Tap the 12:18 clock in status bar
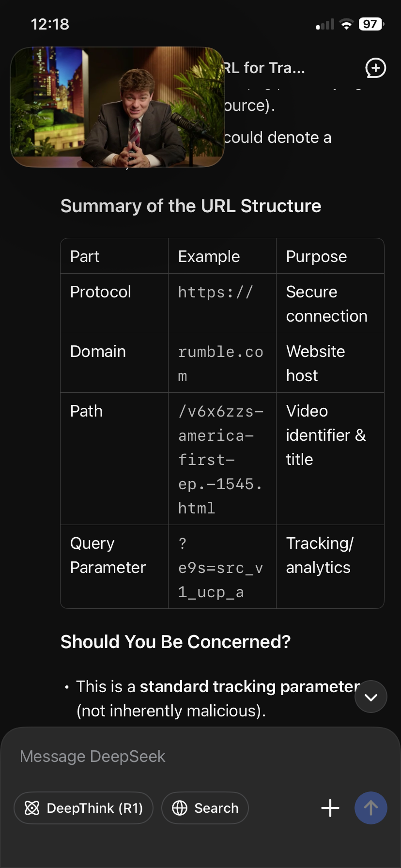The image size is (401, 868). (x=50, y=24)
